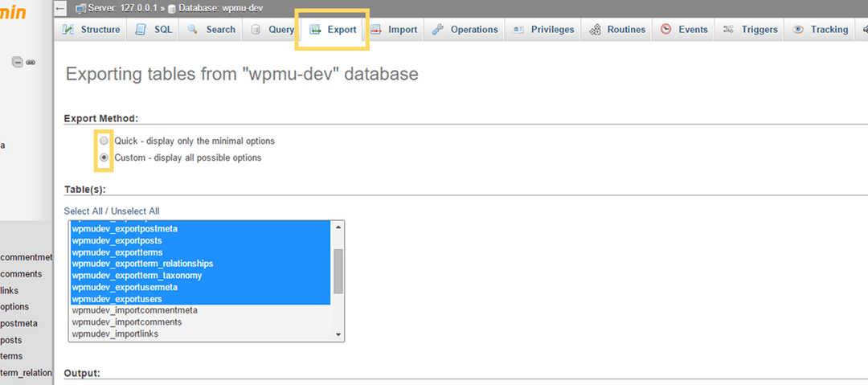Click the Tracking eye icon

pos(798,30)
